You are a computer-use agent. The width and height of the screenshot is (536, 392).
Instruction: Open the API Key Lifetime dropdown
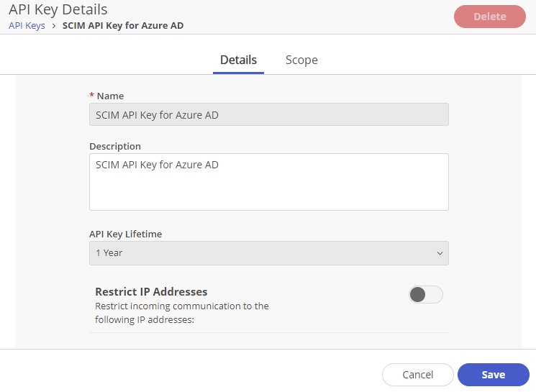pyautogui.click(x=268, y=253)
